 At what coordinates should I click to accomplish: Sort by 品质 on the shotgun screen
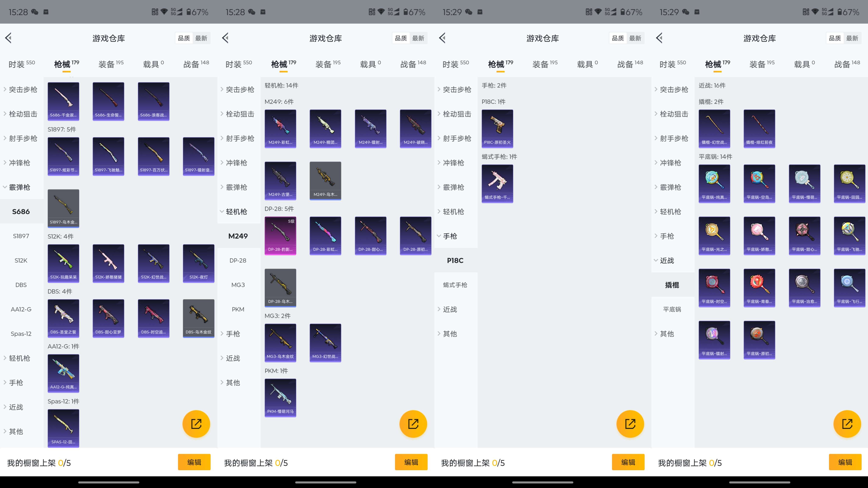184,38
